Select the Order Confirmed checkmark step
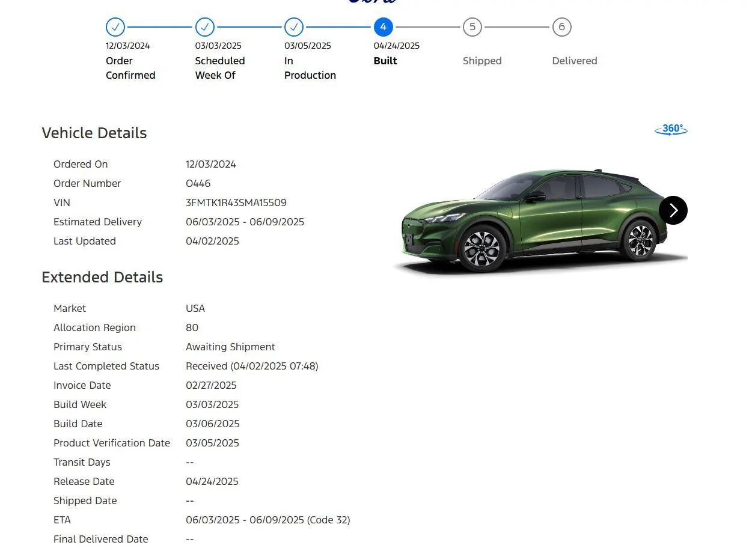The width and height of the screenshot is (752, 560). tap(115, 27)
